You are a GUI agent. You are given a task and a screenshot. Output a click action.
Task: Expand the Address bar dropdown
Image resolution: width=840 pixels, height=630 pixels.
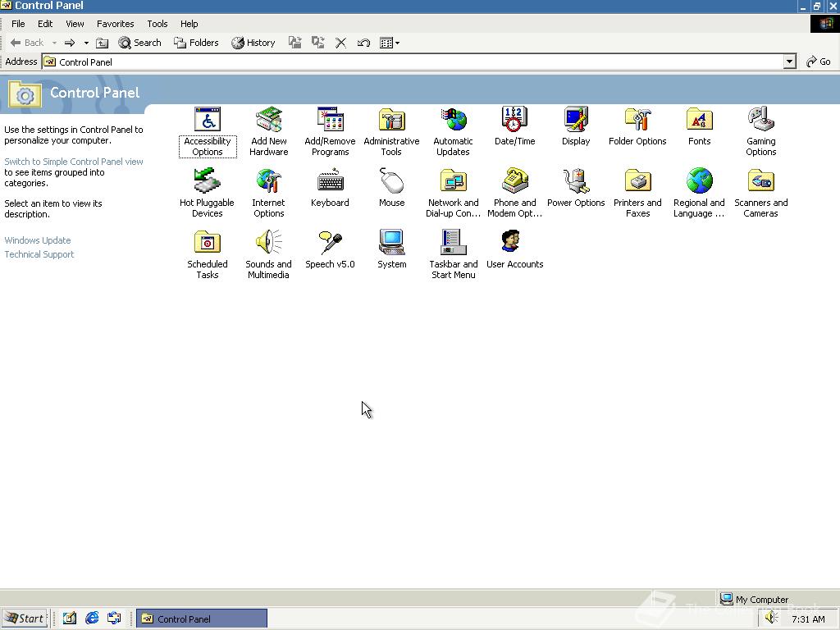[789, 62]
